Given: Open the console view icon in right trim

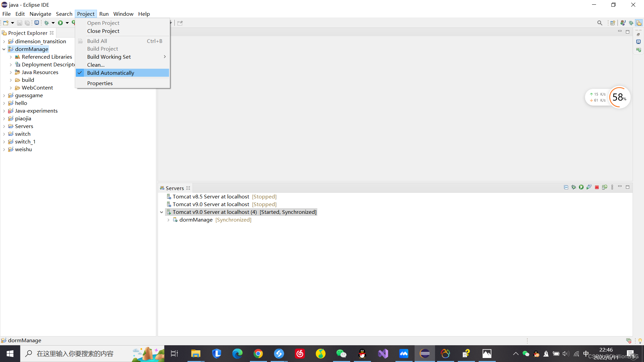Looking at the screenshot, I should 638,42.
